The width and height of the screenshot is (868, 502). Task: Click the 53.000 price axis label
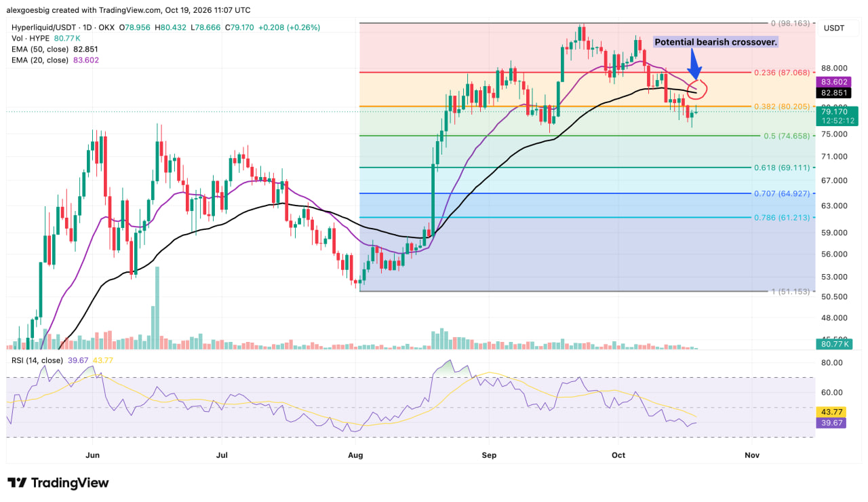pyautogui.click(x=835, y=277)
